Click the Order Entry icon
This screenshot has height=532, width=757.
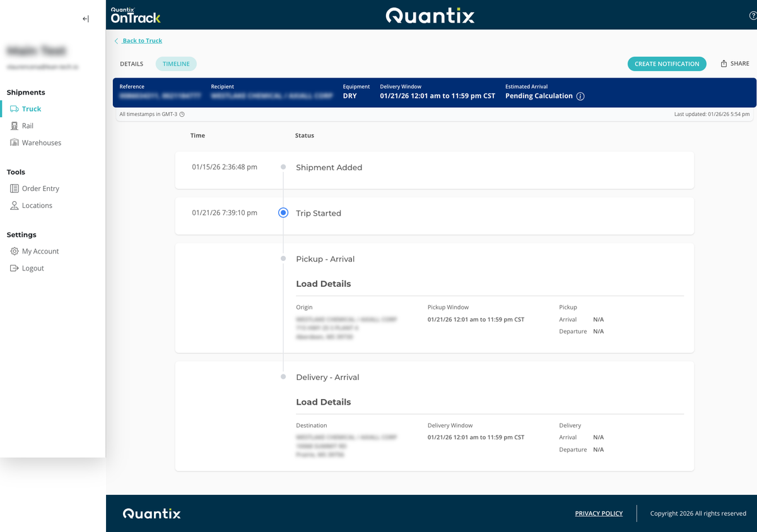click(x=15, y=188)
